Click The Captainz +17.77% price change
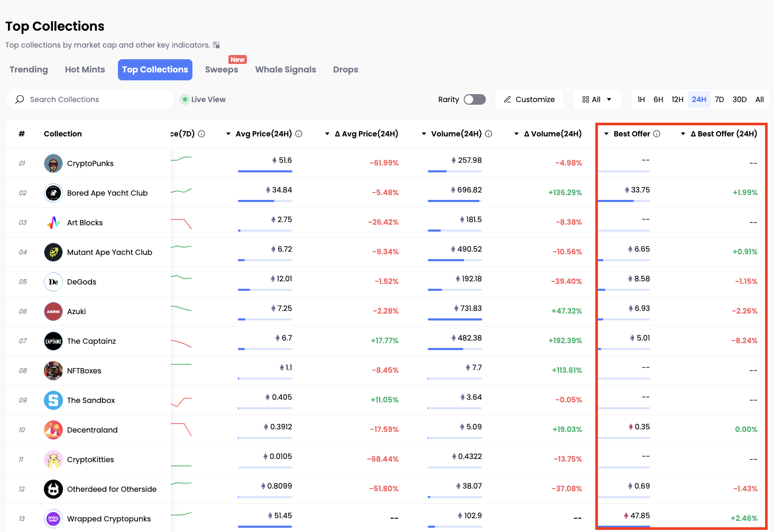 (x=385, y=341)
